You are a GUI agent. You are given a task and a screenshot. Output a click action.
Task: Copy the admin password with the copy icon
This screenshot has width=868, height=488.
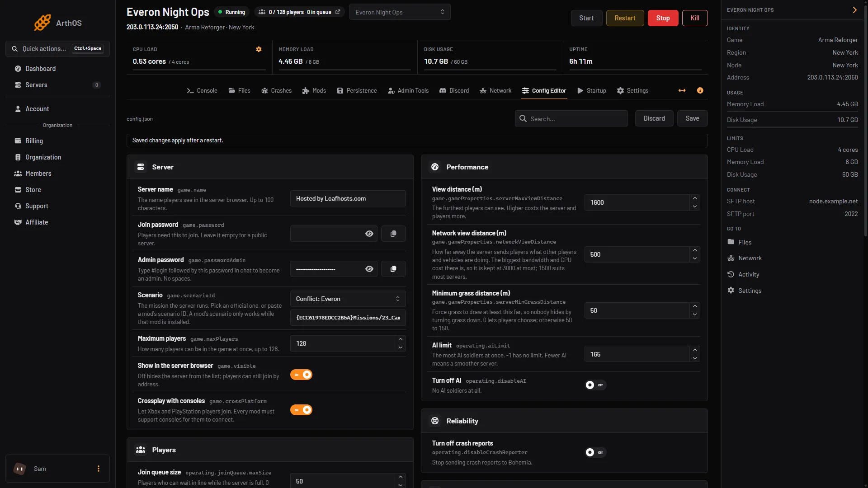[393, 269]
